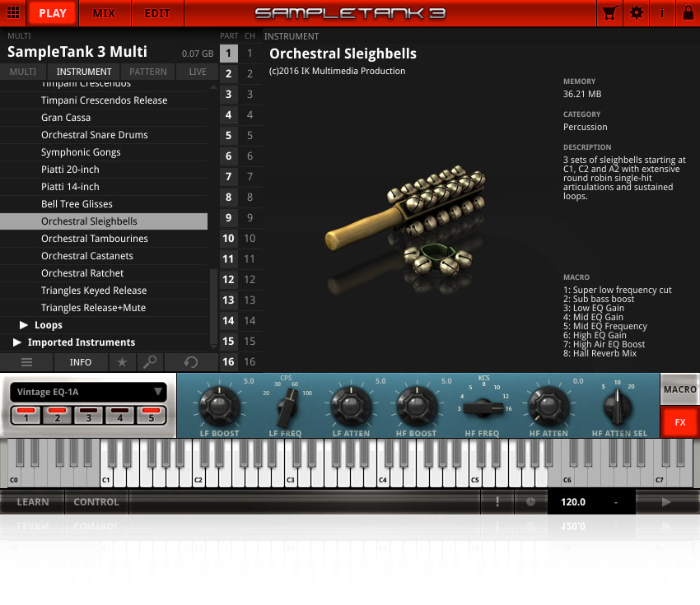Click the HF ATTEN SEL knob
This screenshot has width=700, height=605.
[x=618, y=407]
